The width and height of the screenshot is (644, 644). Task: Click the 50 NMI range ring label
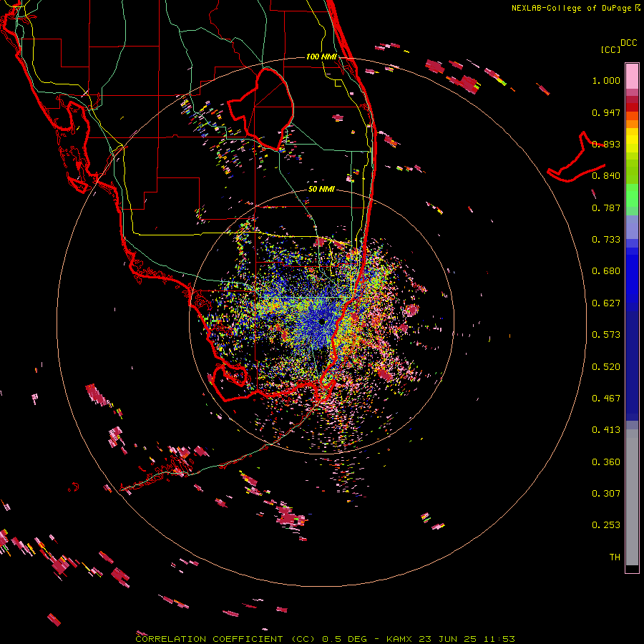tap(321, 190)
